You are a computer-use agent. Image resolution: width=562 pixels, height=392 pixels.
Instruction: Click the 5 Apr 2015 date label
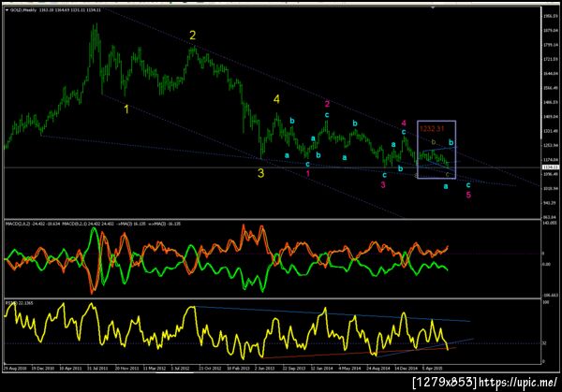pos(432,368)
